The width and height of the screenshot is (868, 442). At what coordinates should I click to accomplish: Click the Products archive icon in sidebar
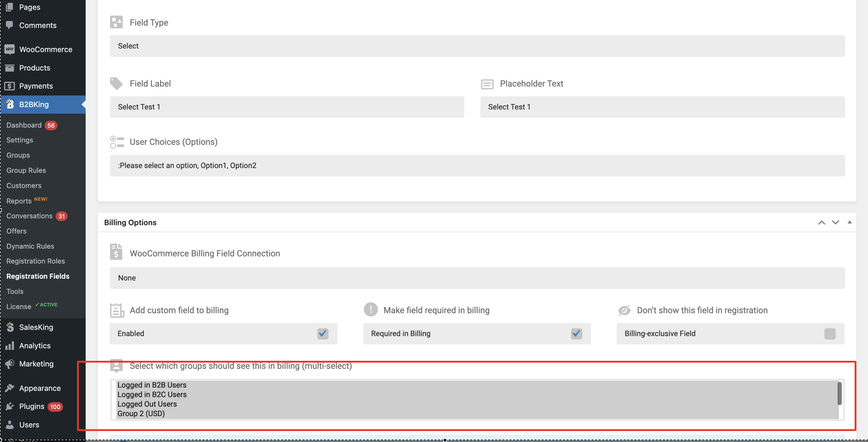click(x=10, y=68)
